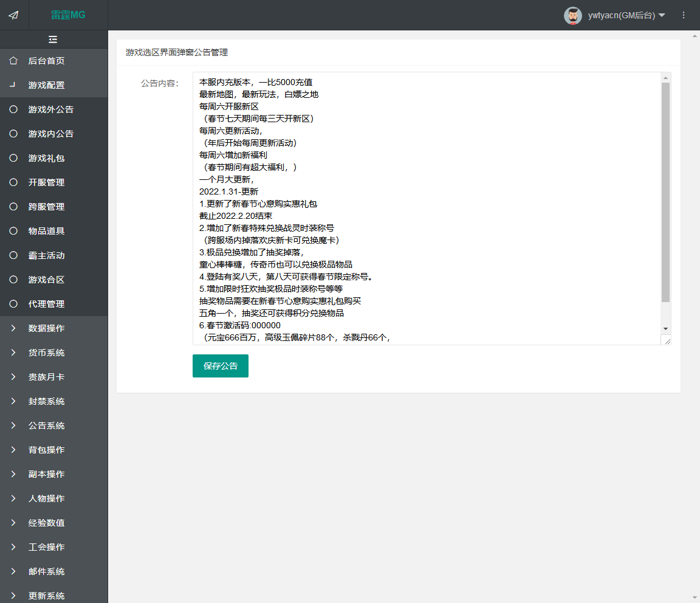
Task: Expand the 副本操作 menu chevron
Action: 13,474
